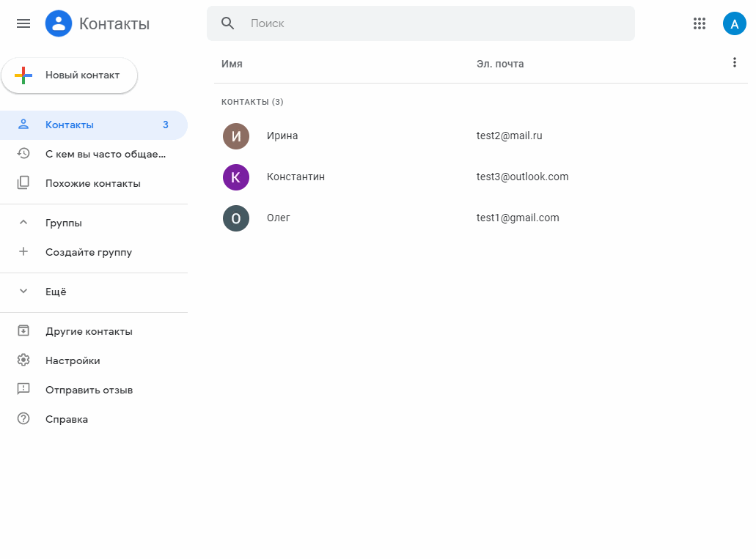Open the hamburger main menu
Image resolution: width=756 pixels, height=559 pixels.
coord(23,23)
